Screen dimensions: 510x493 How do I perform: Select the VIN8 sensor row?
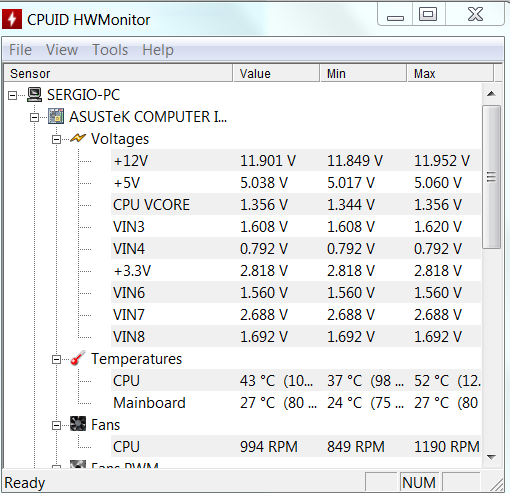(296, 336)
